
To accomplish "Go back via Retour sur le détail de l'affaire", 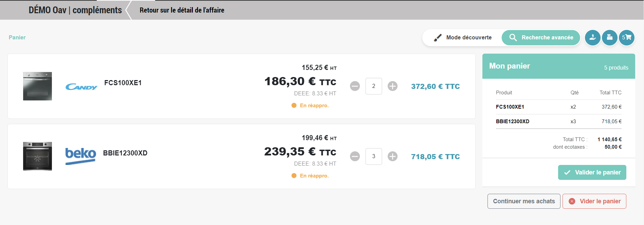I will (x=182, y=10).
